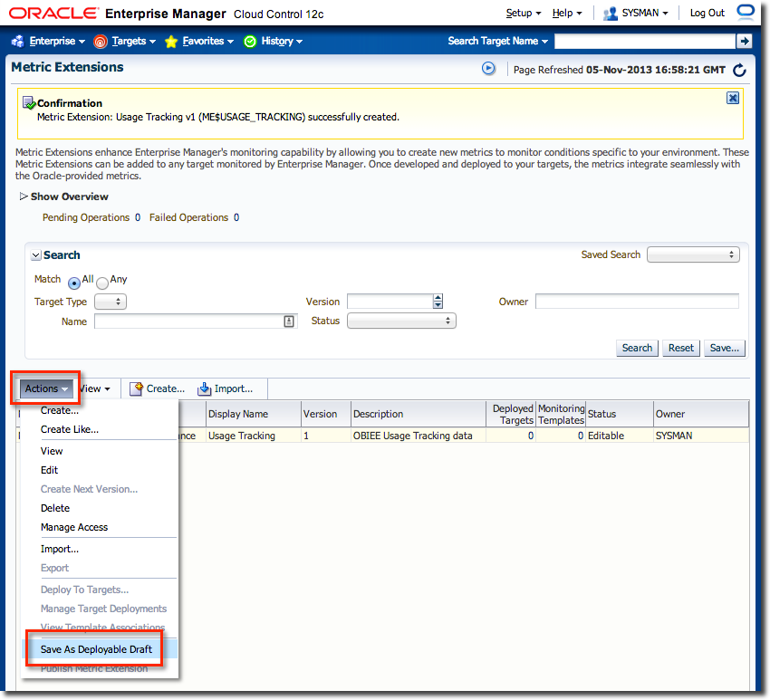
Task: Click the refresh page icon
Action: (739, 70)
